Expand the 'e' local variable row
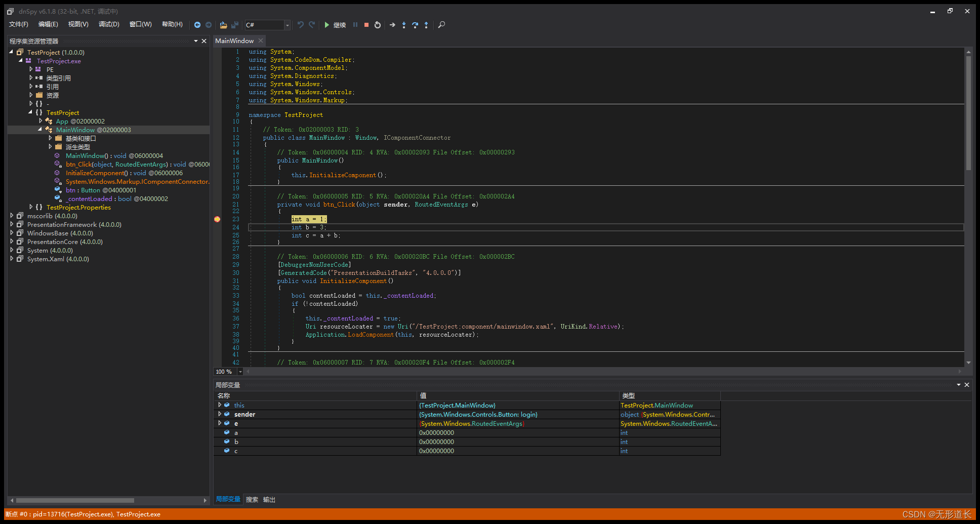Viewport: 980px width, 524px height. coord(219,423)
